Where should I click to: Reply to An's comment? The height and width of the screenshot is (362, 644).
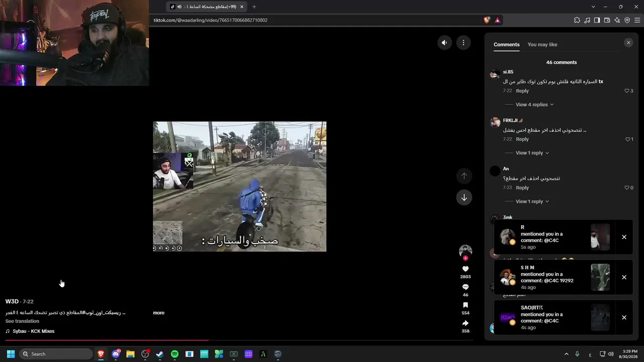point(522,188)
